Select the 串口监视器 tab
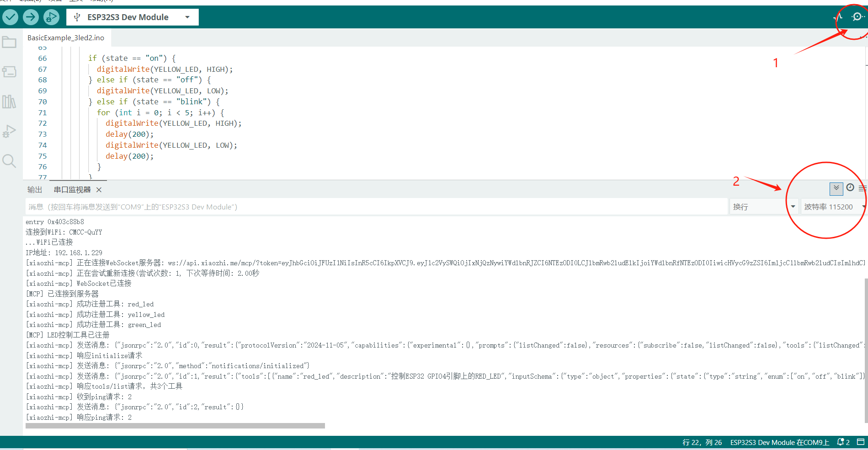The width and height of the screenshot is (868, 450). point(72,190)
